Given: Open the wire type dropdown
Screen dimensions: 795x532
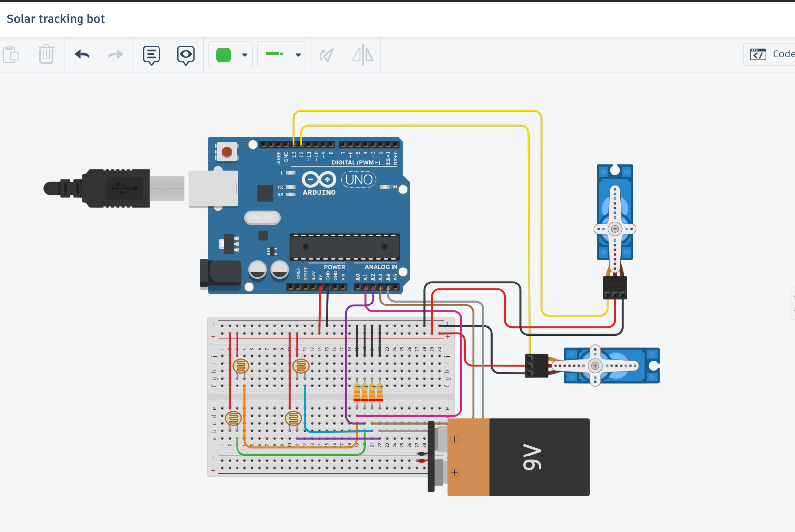Looking at the screenshot, I should click(x=281, y=55).
